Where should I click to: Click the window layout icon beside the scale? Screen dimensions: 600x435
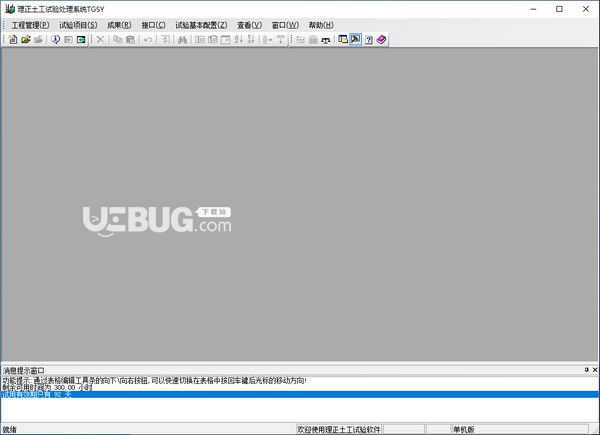point(343,39)
